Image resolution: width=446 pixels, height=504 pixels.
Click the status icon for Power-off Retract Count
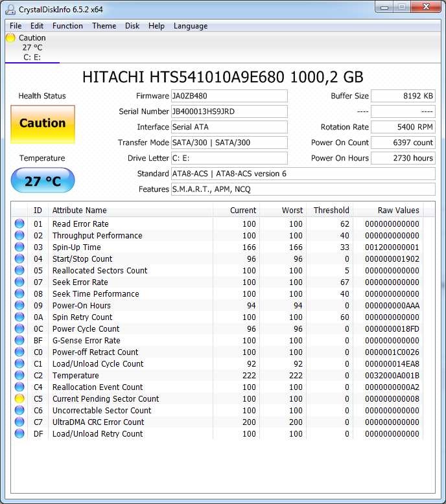click(19, 352)
